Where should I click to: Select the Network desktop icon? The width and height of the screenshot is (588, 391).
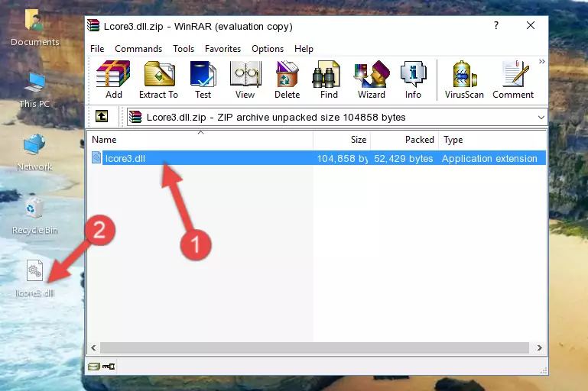34,153
